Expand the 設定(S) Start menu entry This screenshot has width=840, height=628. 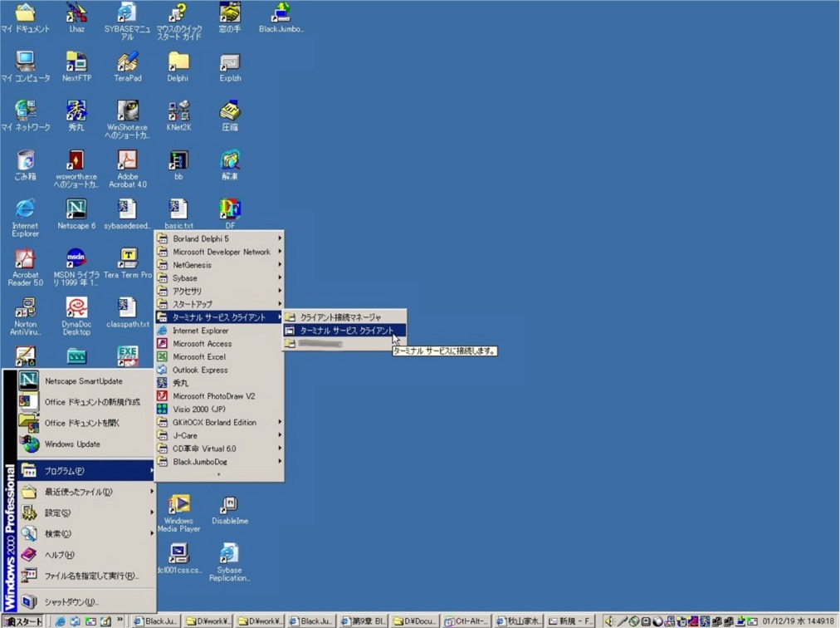click(x=87, y=513)
